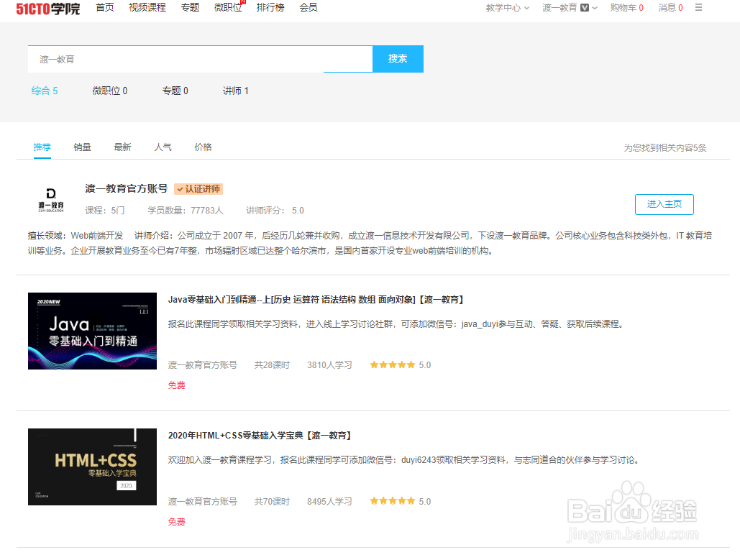Sort by 推荐 tab
Viewport: 740px width, 560px height.
[42, 147]
